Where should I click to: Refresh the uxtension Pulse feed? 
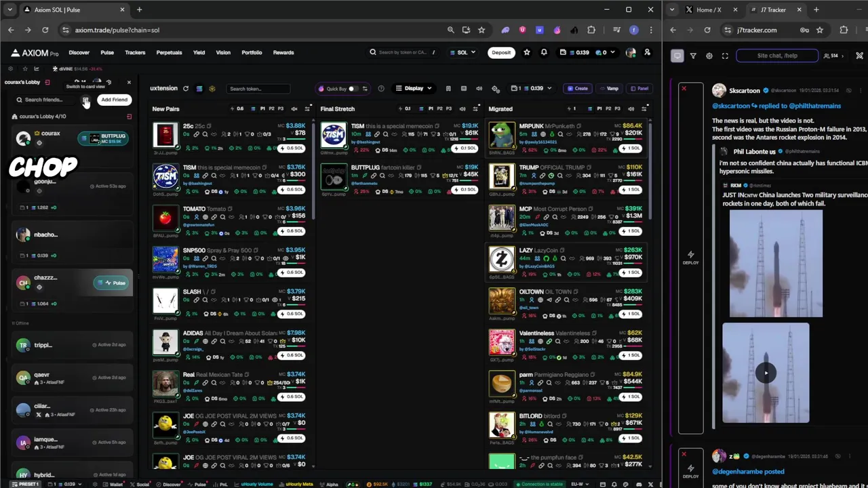click(186, 88)
